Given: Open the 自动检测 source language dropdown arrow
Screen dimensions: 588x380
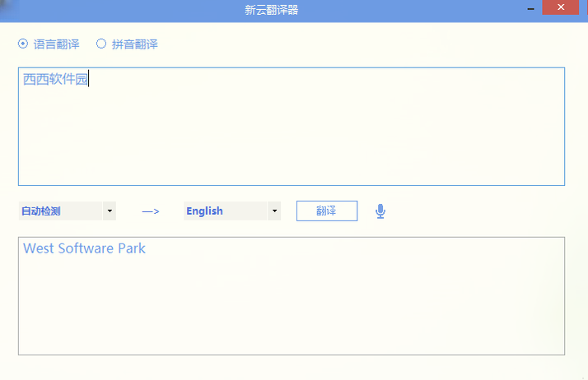Looking at the screenshot, I should 110,211.
